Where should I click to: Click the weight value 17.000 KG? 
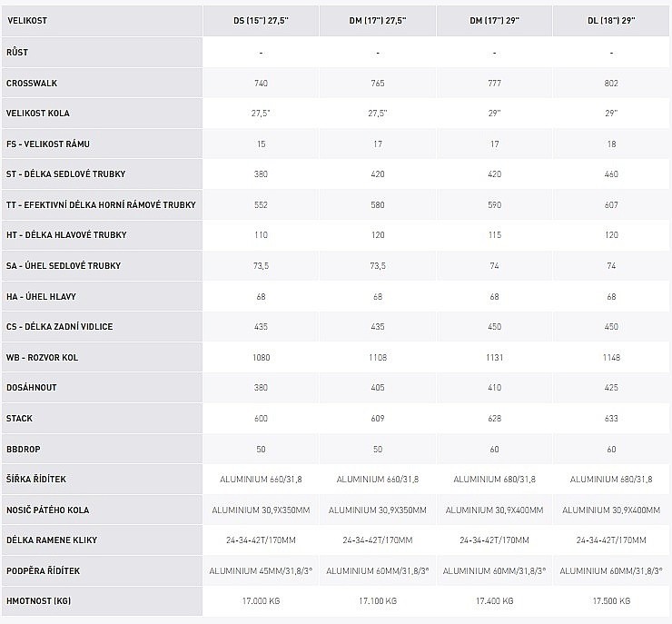click(261, 601)
